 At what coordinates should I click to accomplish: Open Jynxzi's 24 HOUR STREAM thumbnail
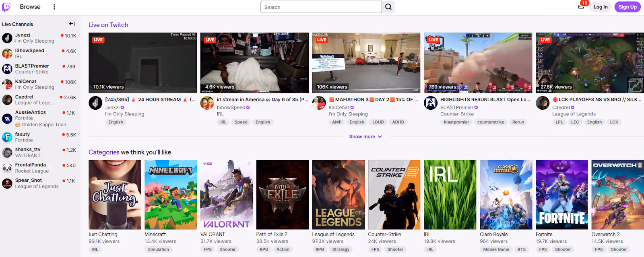[143, 63]
